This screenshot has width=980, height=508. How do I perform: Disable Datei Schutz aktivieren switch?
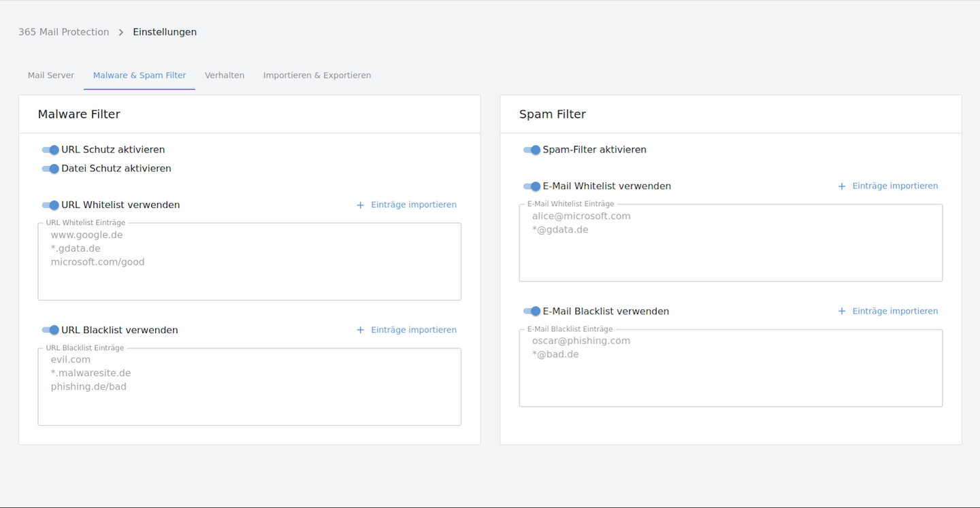coord(50,169)
